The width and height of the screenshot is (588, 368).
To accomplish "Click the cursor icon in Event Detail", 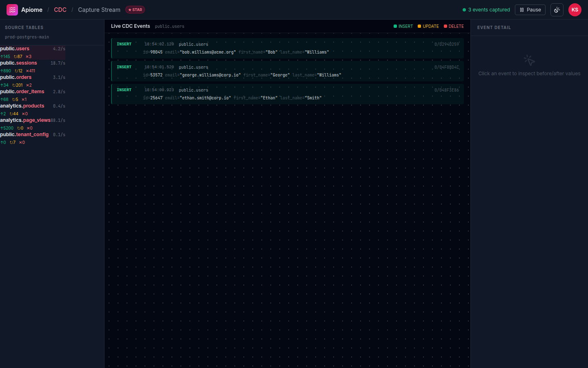I will 529,61.
